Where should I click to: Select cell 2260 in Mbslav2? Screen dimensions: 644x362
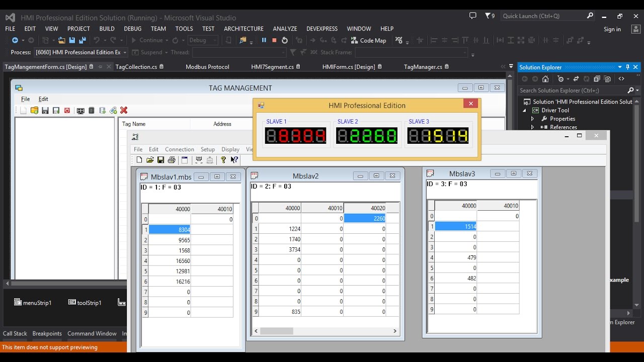click(364, 218)
